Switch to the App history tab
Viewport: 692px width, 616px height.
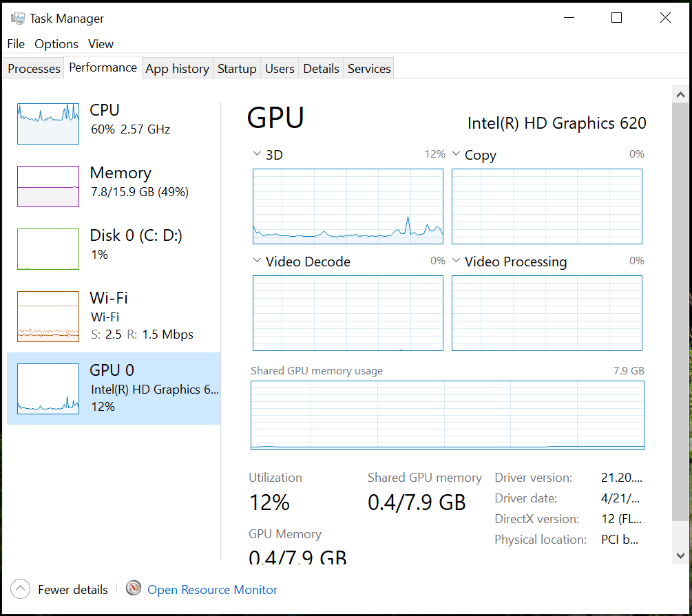(x=178, y=68)
